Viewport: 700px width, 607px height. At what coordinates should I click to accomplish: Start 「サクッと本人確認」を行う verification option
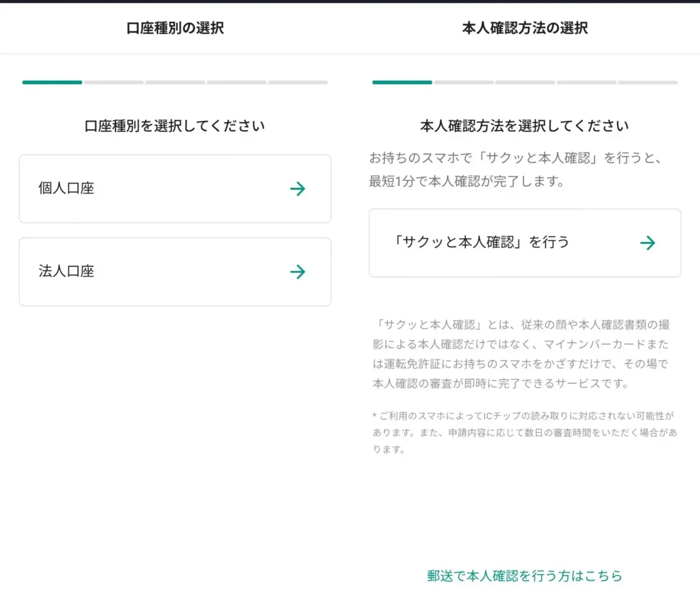(525, 243)
